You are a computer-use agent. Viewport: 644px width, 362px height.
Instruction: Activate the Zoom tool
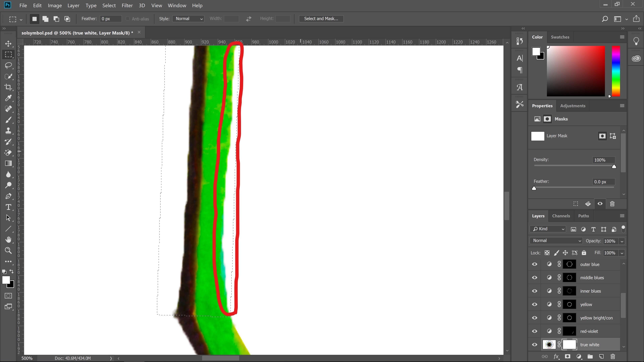click(8, 250)
